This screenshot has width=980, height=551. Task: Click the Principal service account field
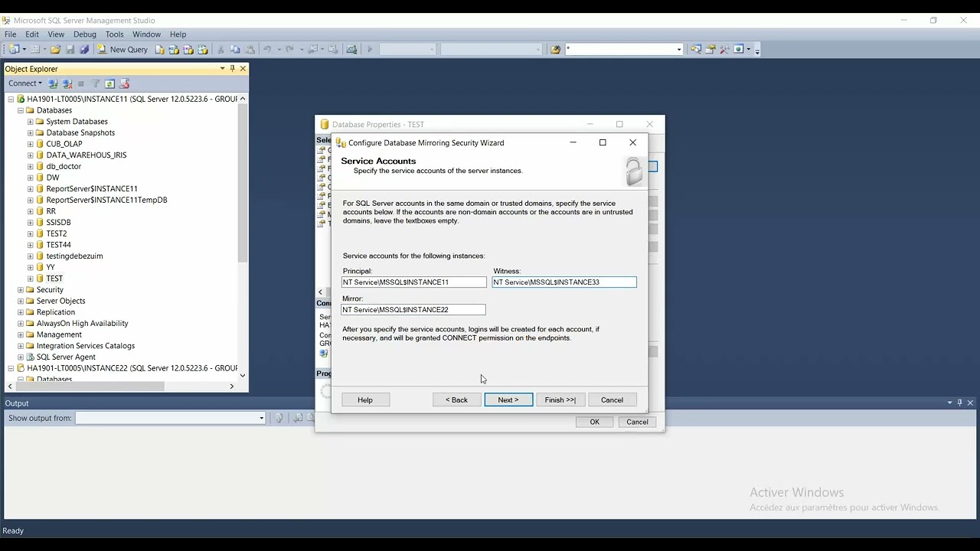point(413,282)
